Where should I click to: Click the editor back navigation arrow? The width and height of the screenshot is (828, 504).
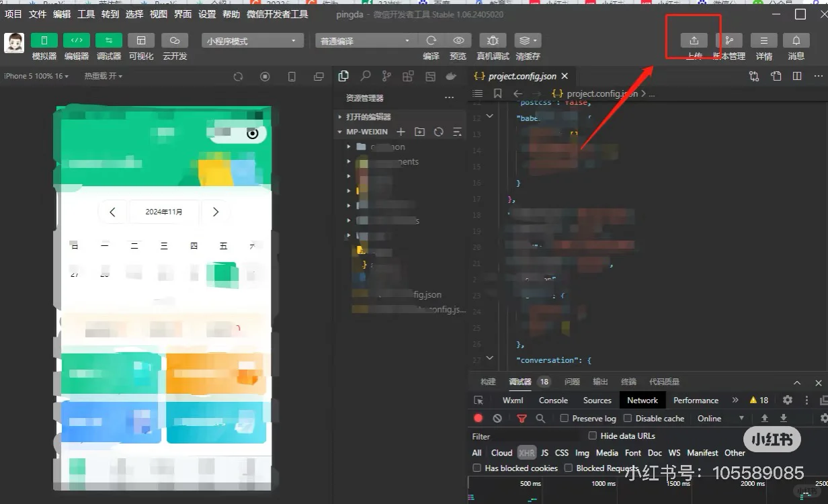[517, 93]
